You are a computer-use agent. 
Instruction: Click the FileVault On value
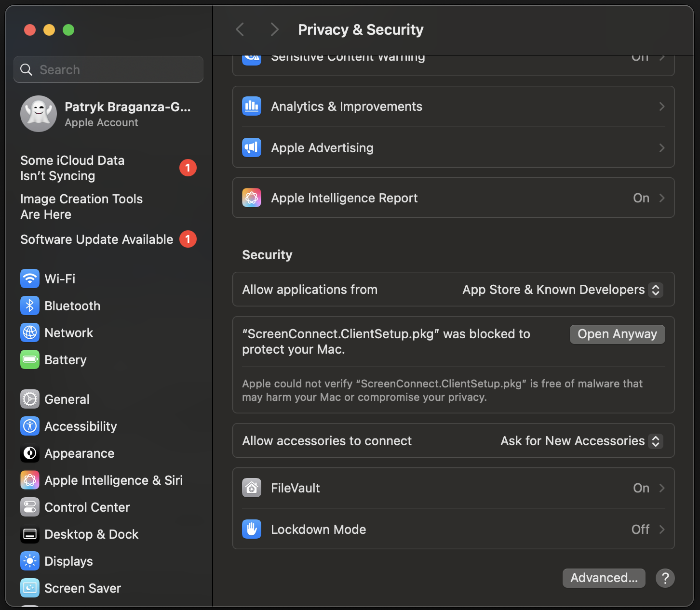coord(641,488)
